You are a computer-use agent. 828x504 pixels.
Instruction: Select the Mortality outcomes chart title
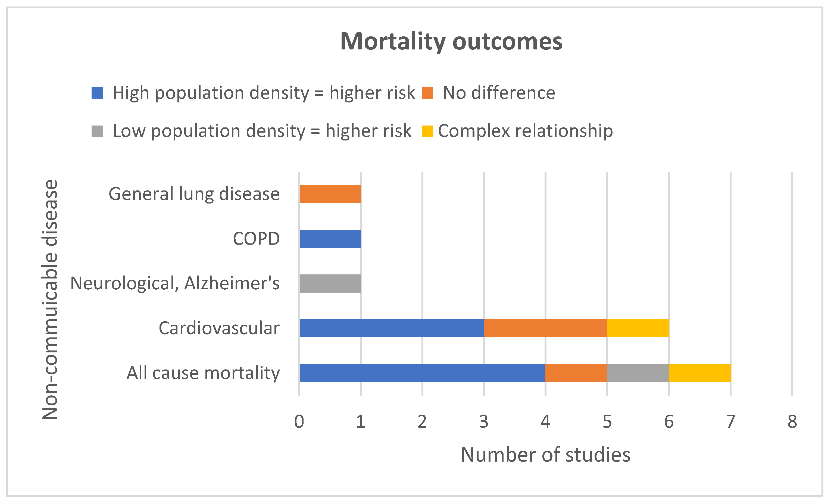(451, 42)
